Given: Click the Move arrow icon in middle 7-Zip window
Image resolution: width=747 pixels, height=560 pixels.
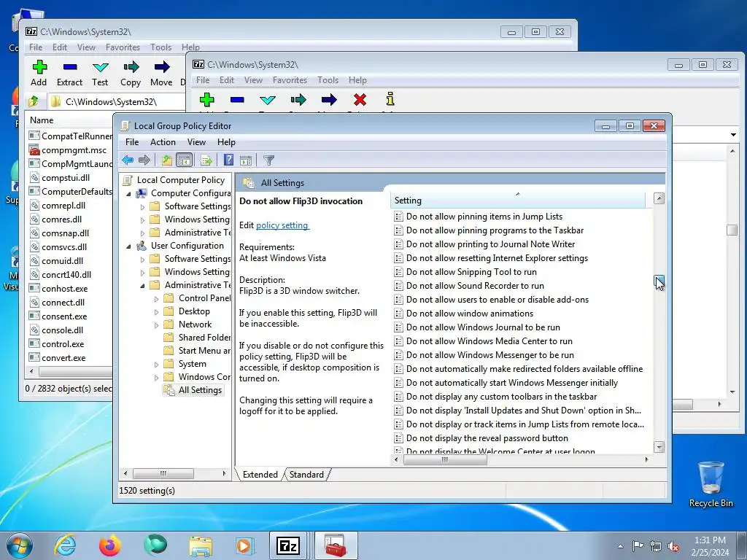Looking at the screenshot, I should pyautogui.click(x=329, y=99).
